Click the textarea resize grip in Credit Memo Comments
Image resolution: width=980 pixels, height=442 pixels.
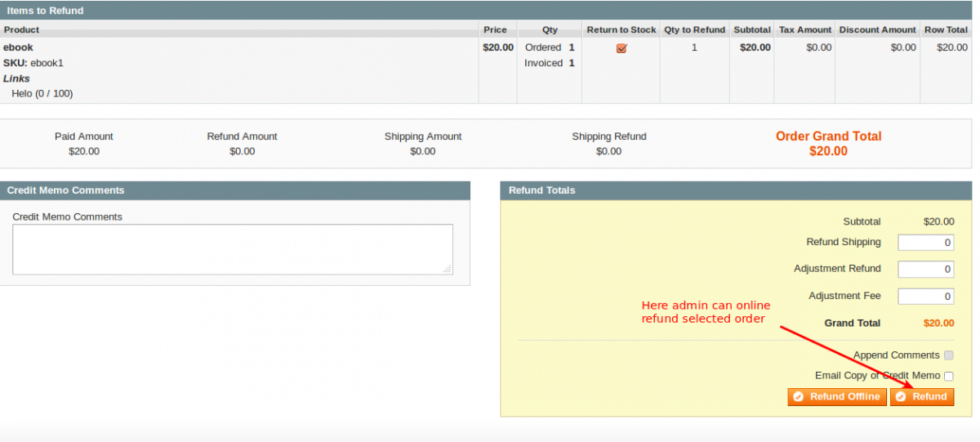tap(447, 269)
